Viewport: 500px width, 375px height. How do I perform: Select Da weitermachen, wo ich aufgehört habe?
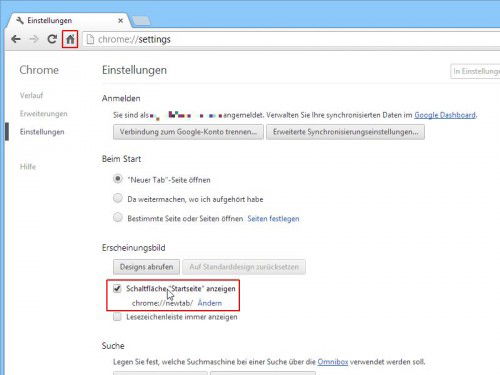[x=118, y=198]
